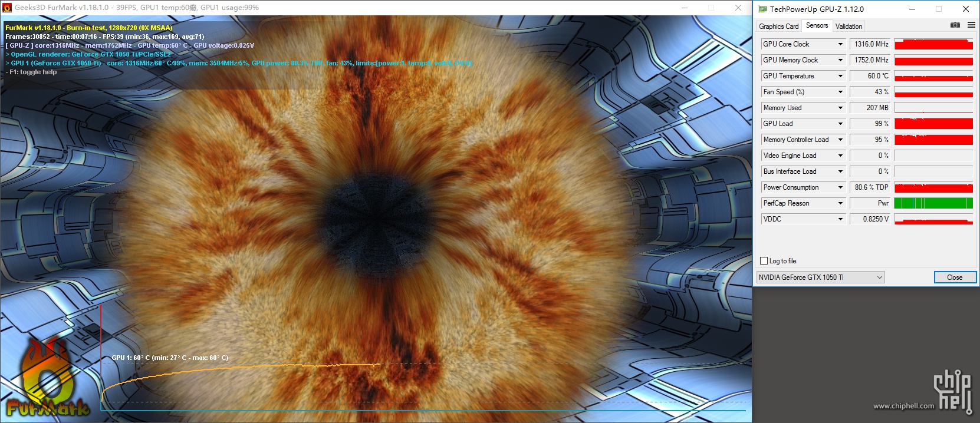Screen dimensions: 980x423
Task: Click the FurMark GPU temperature graph label
Action: tap(170, 358)
